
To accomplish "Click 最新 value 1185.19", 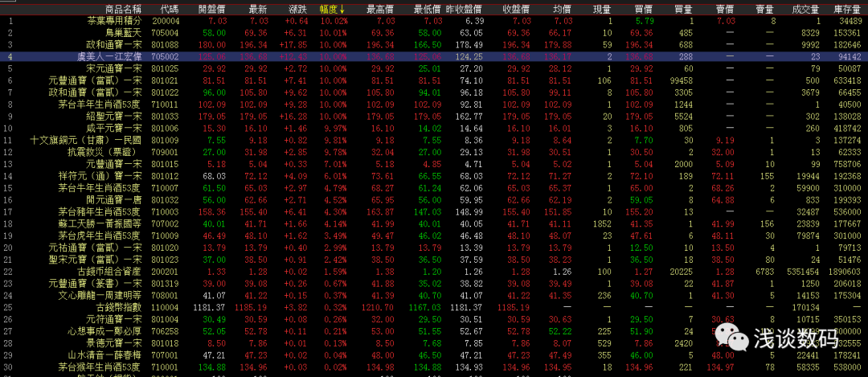I will point(252,307).
